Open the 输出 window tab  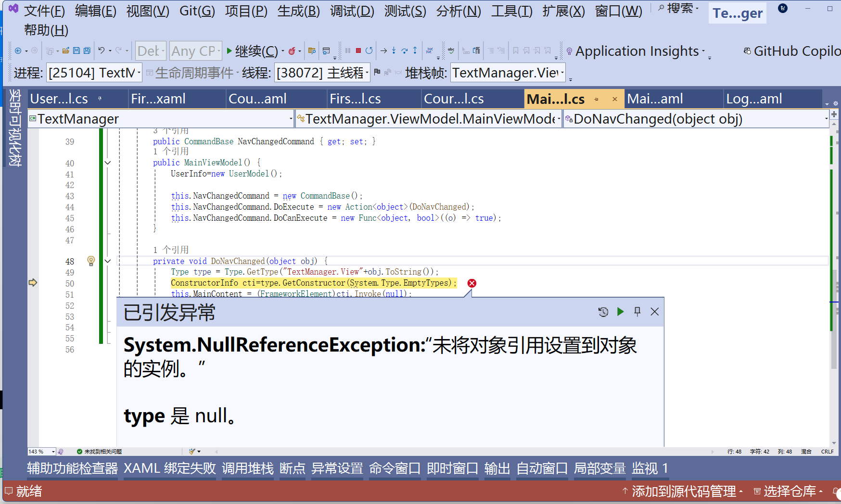[x=497, y=468]
